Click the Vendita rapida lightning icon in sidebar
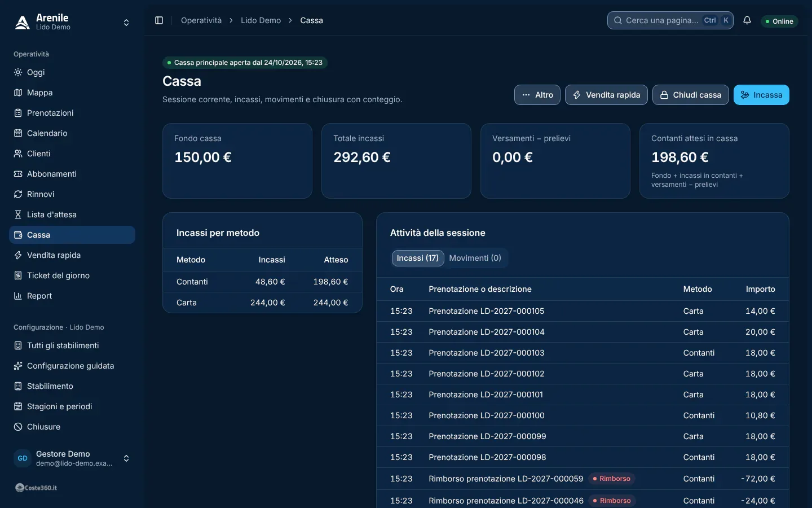 [18, 255]
